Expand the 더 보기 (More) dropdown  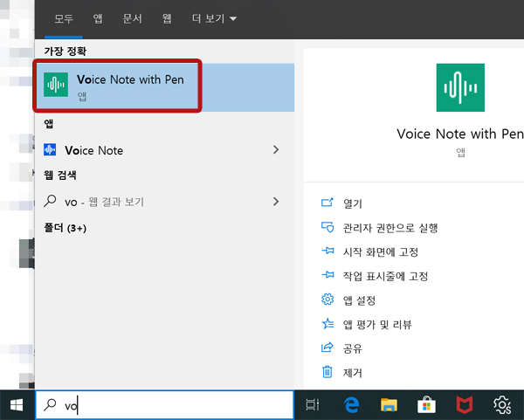tap(214, 18)
